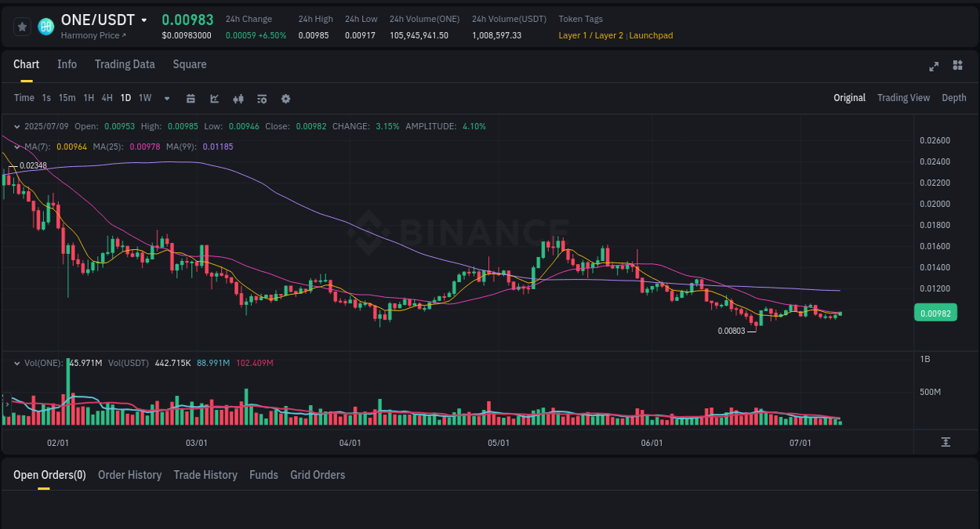The image size is (980, 529).
Task: Open the layout grid icon near fullscreen
Action: click(x=957, y=66)
